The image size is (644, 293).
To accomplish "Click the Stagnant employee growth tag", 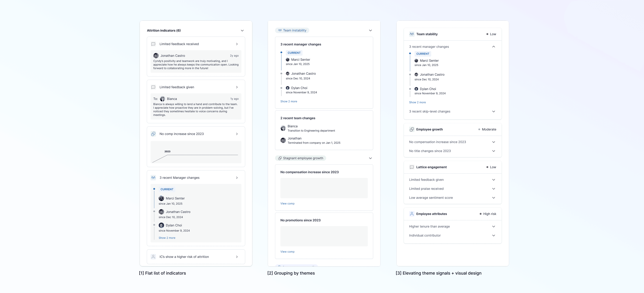I will (x=301, y=158).
